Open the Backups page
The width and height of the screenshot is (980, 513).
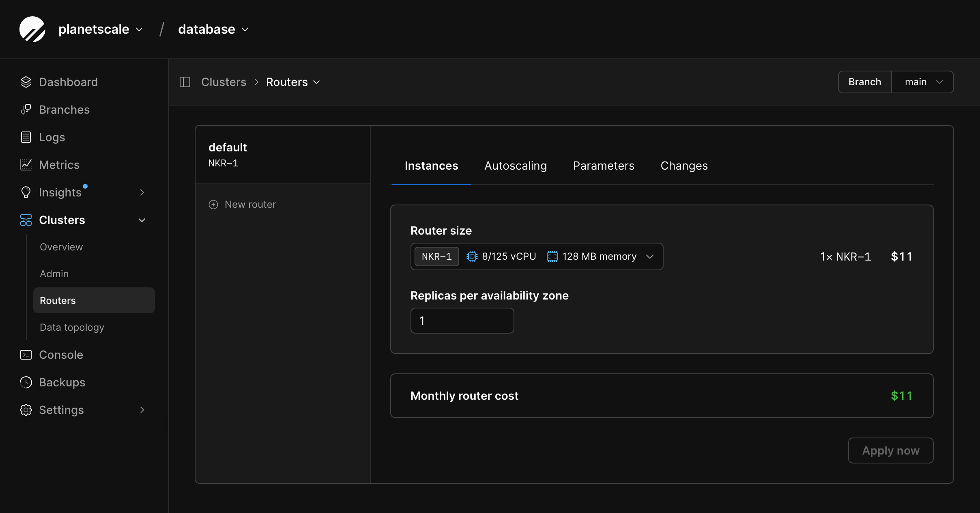[x=62, y=382]
